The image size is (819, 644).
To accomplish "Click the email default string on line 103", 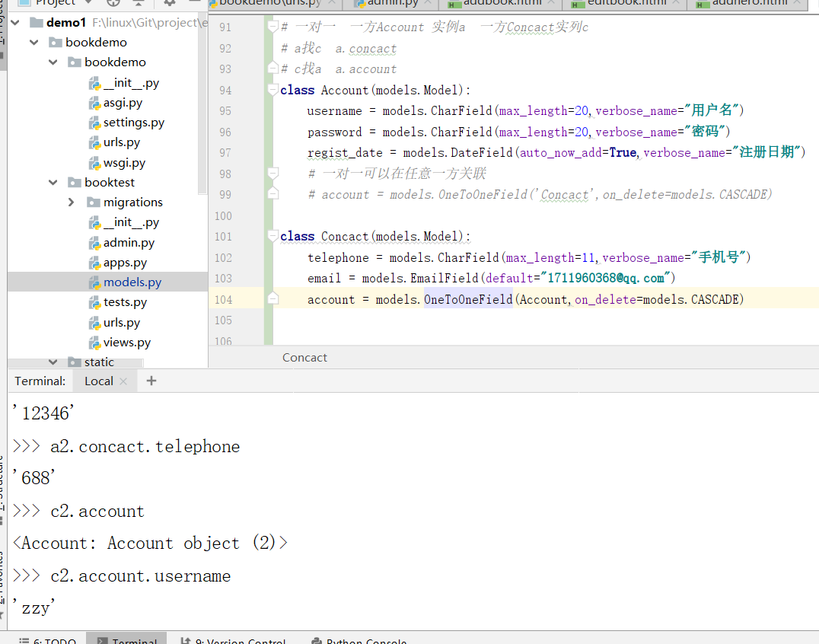I will pos(606,278).
